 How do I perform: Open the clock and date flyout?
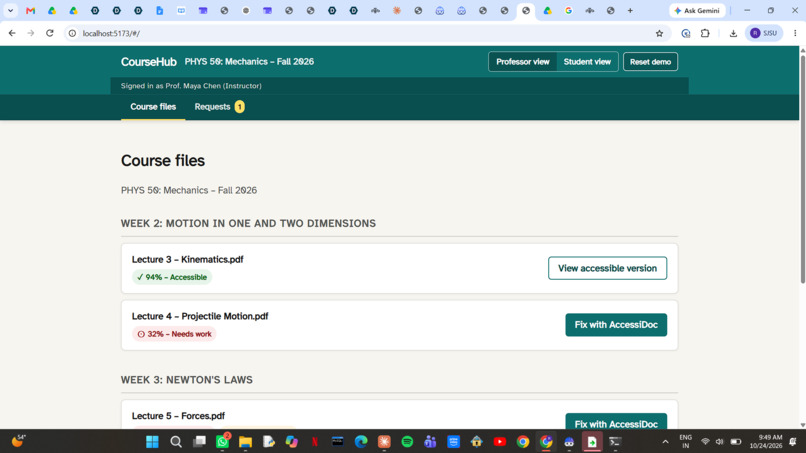click(x=766, y=442)
